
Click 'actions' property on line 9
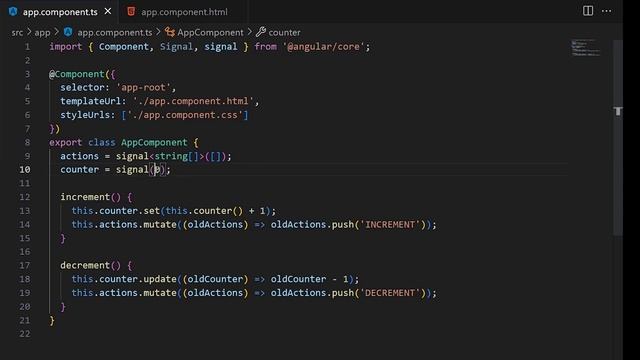[80, 156]
